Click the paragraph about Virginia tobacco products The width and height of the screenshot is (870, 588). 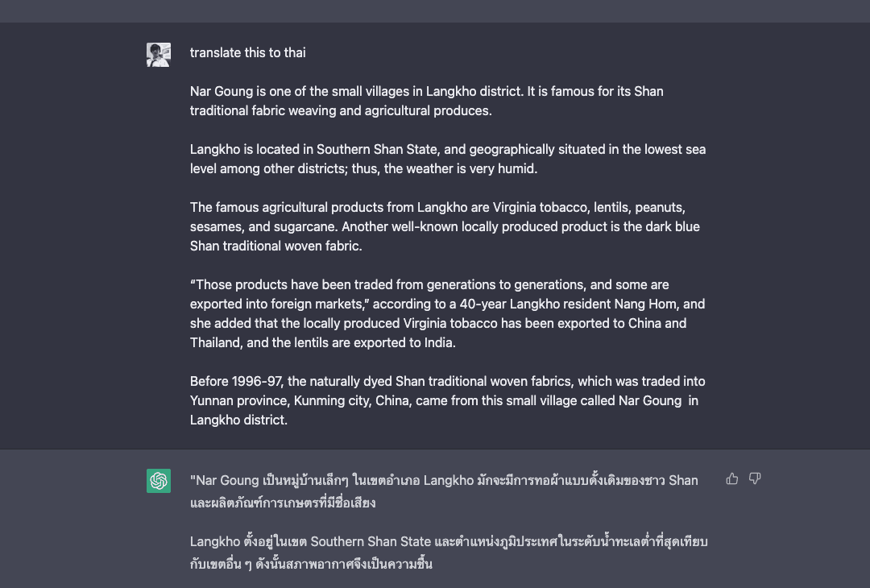tap(445, 226)
